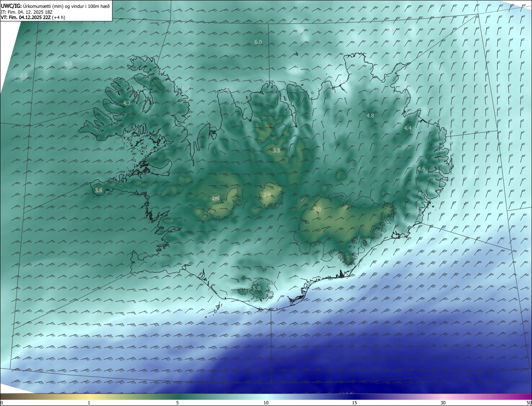Click the '5' tick on the colour scale
Screen dimensions: 532x406
tap(177, 403)
